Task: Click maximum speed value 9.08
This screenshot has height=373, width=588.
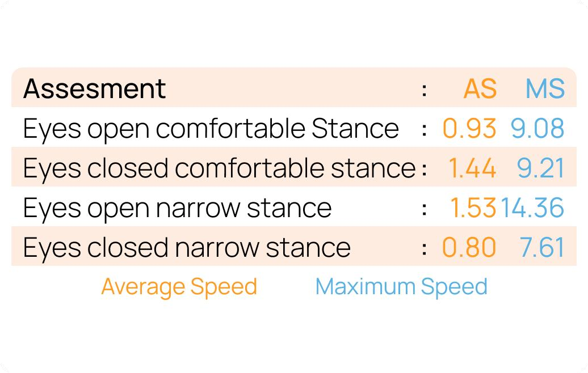Action: [x=537, y=129]
